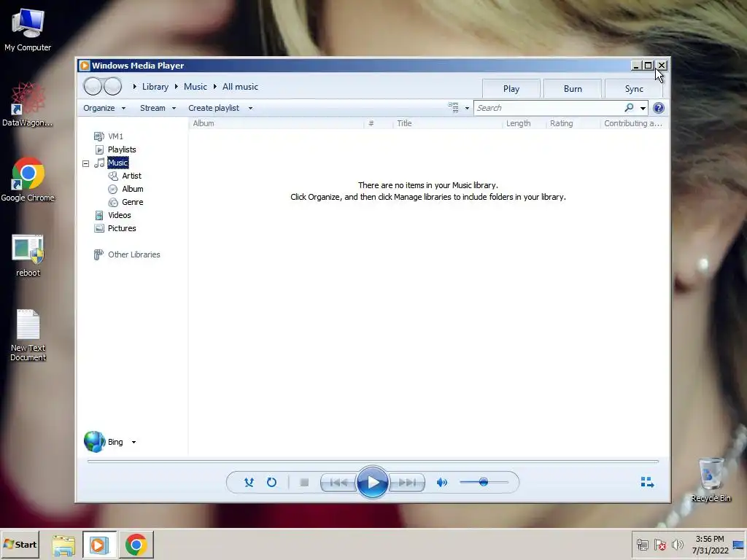Viewport: 747px width, 560px height.
Task: Open the Stream menu
Action: pos(158,108)
